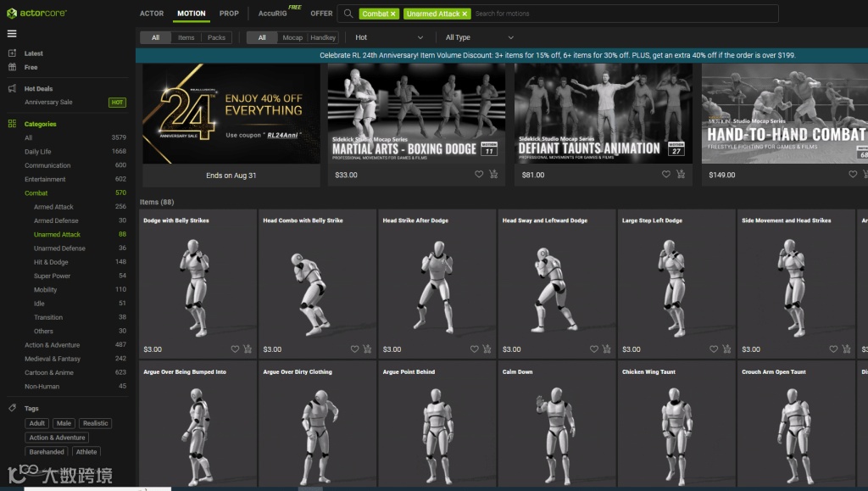Add Dodge with Belly Strikes to cart
This screenshot has height=491, width=868.
click(248, 349)
